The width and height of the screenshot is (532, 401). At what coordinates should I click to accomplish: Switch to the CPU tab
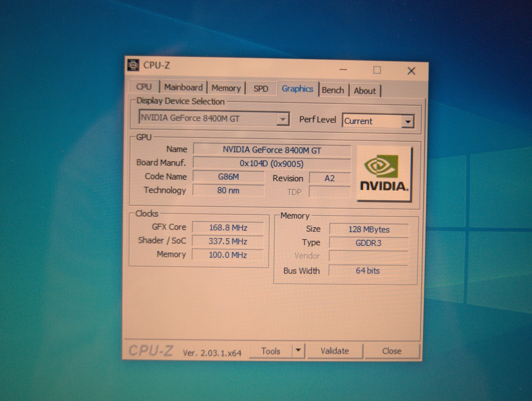pos(144,87)
